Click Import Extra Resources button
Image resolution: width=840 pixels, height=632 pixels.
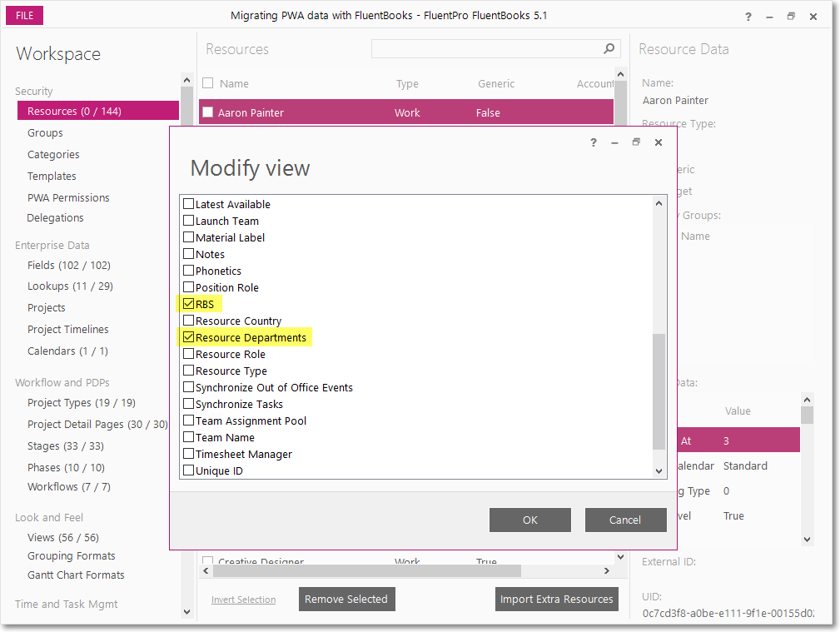(x=557, y=599)
